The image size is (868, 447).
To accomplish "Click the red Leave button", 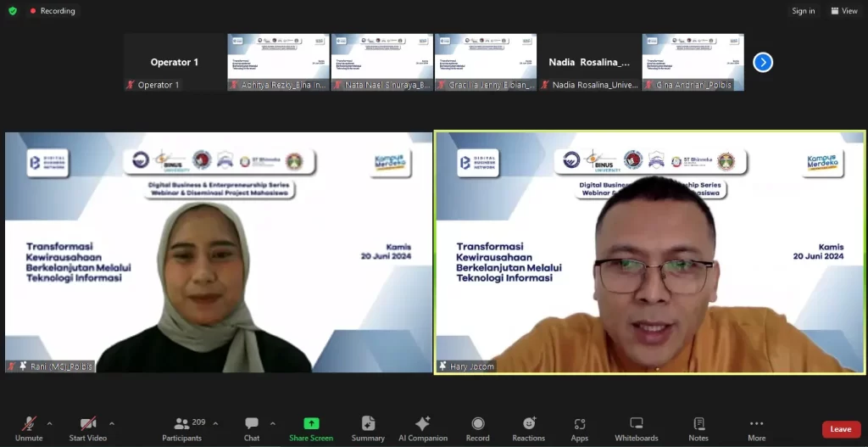I will 840,429.
